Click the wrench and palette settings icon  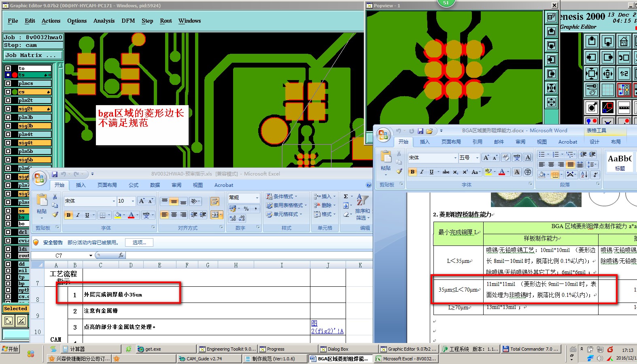pos(592,90)
